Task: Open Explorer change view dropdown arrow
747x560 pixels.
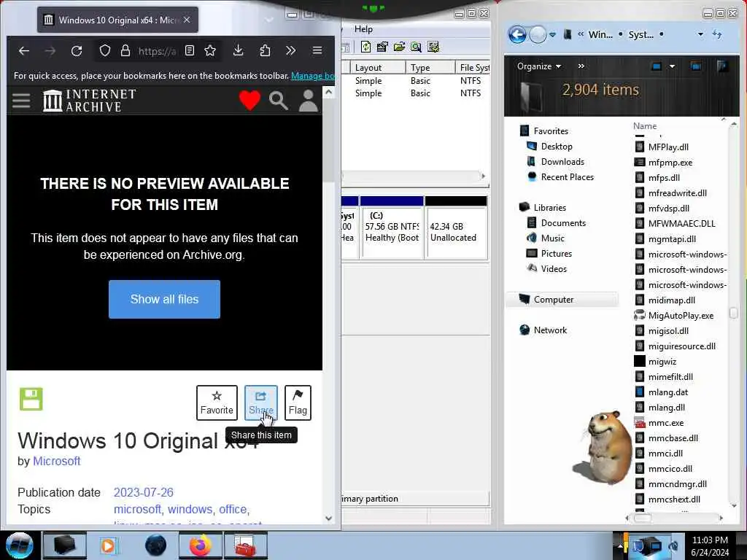Action: point(672,66)
